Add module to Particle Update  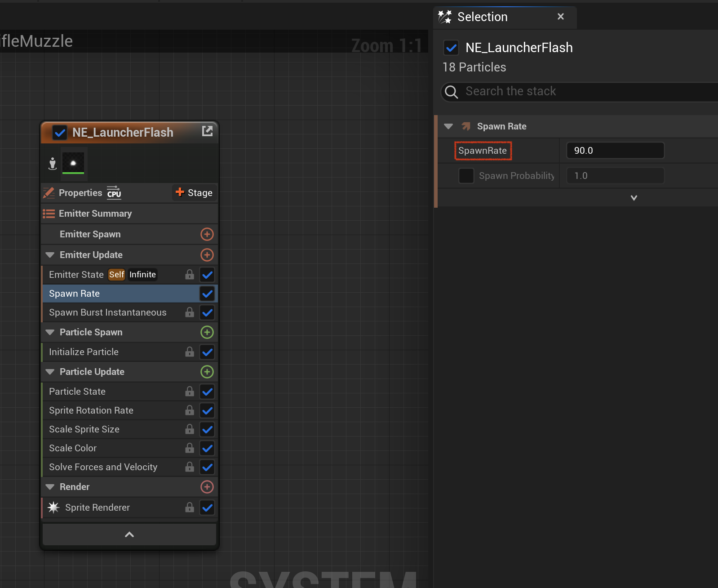pyautogui.click(x=207, y=372)
